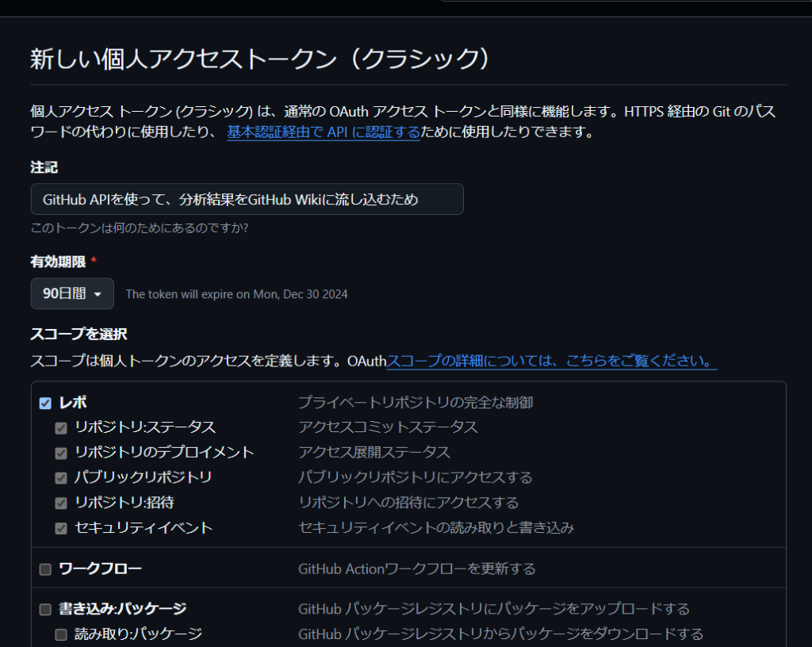Click the パッケージをダウンロードする description

pos(501,634)
